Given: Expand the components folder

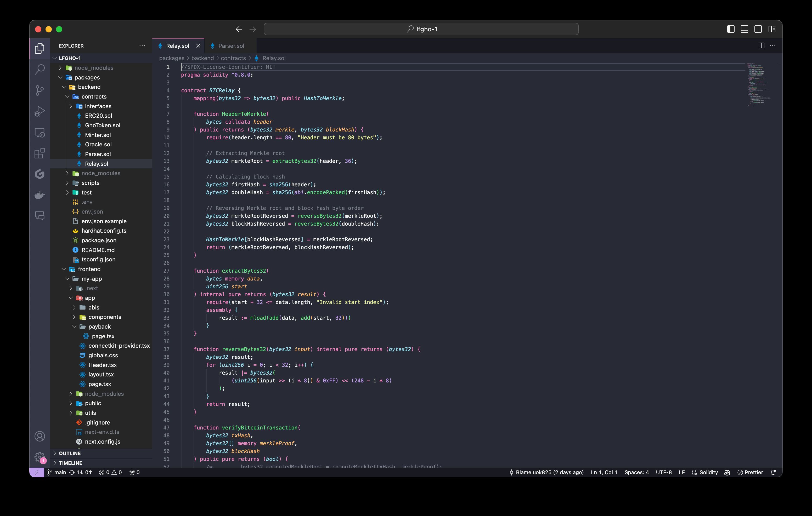Looking at the screenshot, I should [x=101, y=317].
